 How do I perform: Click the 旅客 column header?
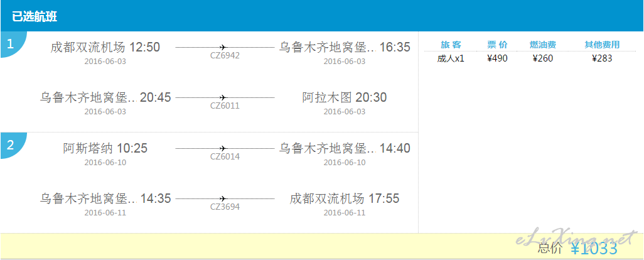click(x=451, y=45)
